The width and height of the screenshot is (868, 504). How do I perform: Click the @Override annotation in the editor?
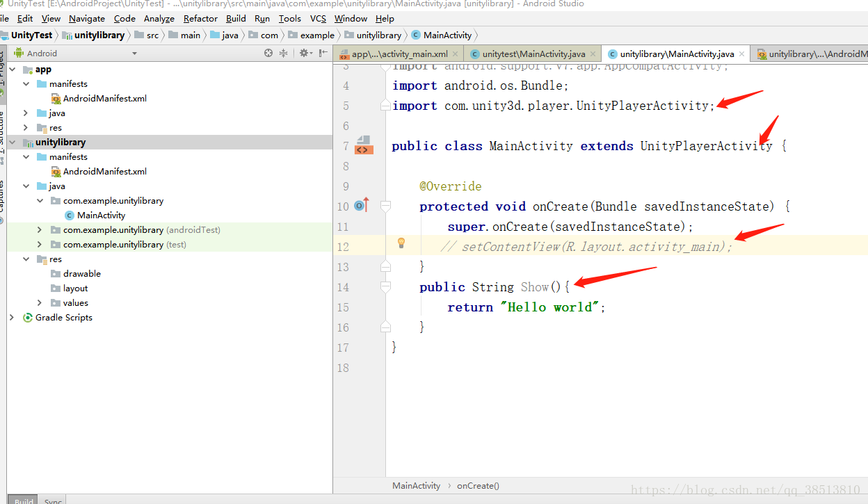coord(451,186)
